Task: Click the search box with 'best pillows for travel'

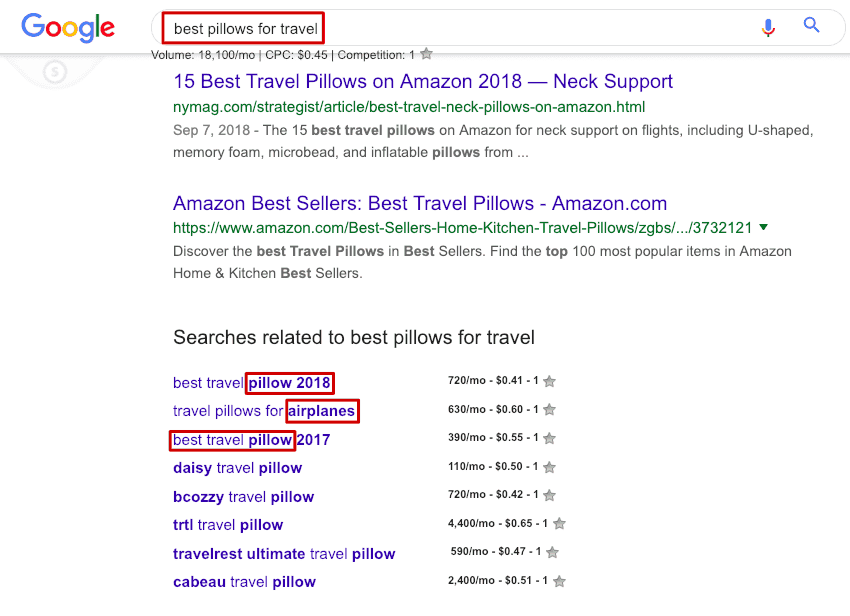Action: [450, 29]
